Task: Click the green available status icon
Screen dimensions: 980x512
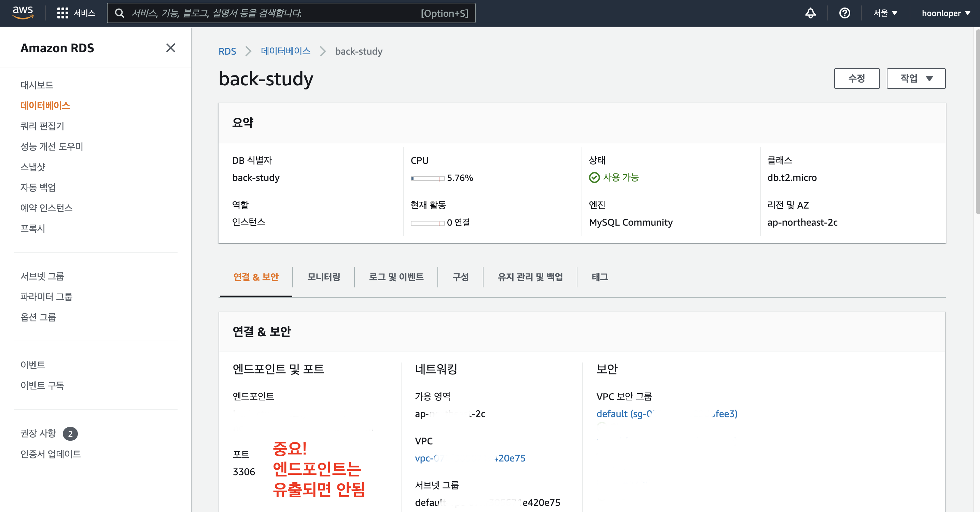Action: [594, 177]
